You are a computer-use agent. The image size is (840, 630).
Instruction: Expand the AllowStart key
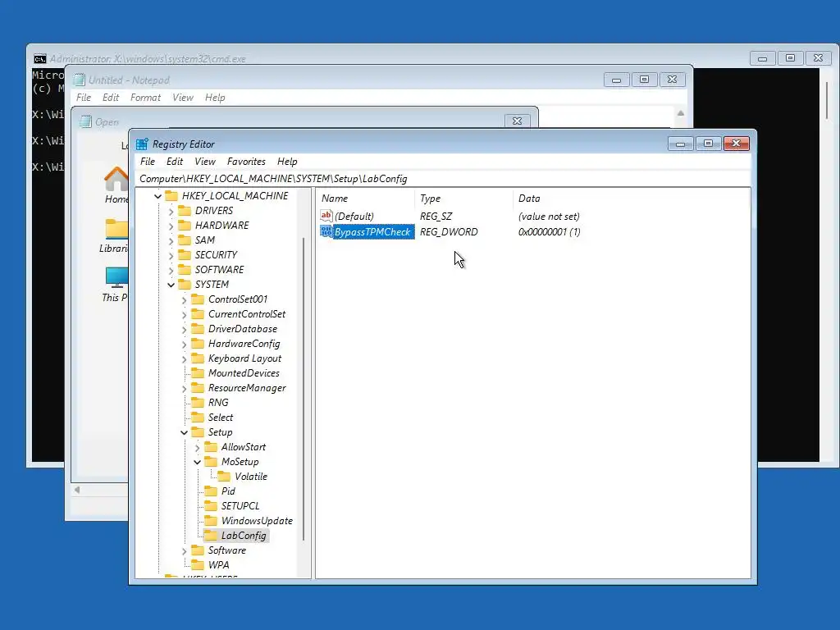pyautogui.click(x=197, y=447)
